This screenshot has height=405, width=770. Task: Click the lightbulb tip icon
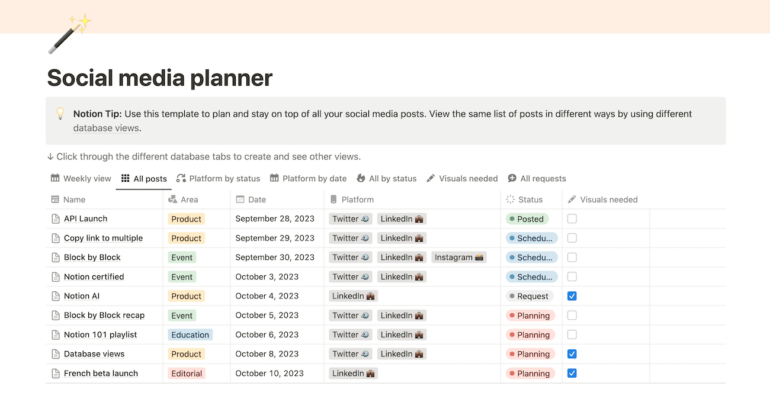coord(60,114)
